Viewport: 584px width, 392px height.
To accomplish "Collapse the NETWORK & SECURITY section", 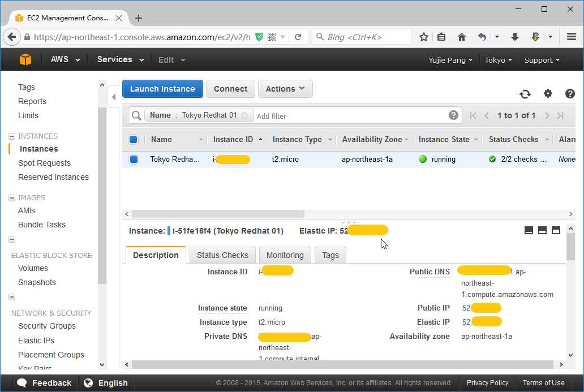I will coord(11,297).
